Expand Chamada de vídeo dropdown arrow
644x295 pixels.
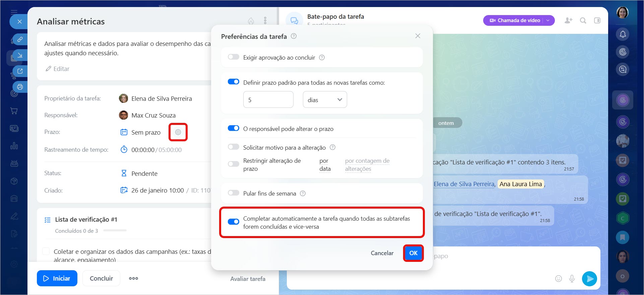tap(548, 20)
